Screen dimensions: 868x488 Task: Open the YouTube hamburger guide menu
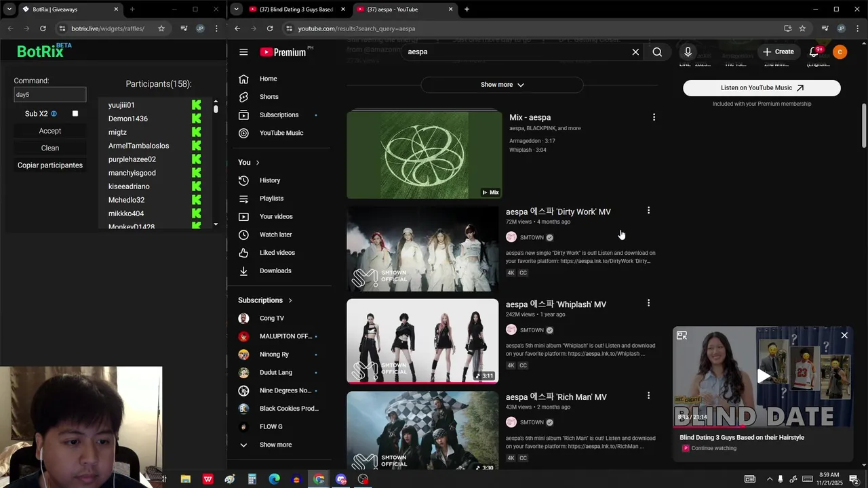[243, 52]
